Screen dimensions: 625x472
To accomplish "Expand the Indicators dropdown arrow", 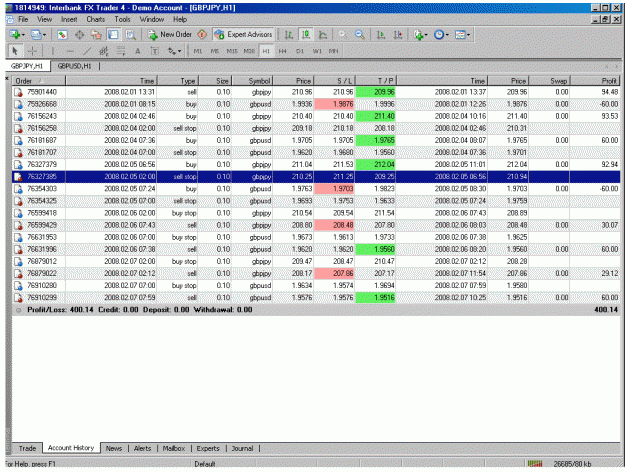I will pos(426,35).
